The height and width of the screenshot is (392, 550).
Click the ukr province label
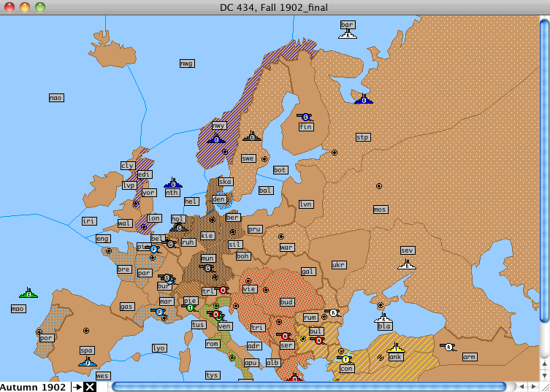click(x=339, y=265)
